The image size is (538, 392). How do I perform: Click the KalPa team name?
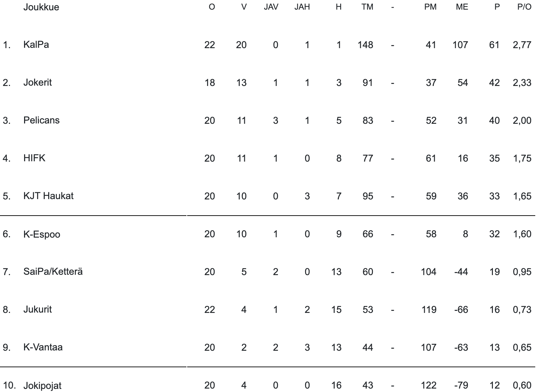[x=36, y=45]
